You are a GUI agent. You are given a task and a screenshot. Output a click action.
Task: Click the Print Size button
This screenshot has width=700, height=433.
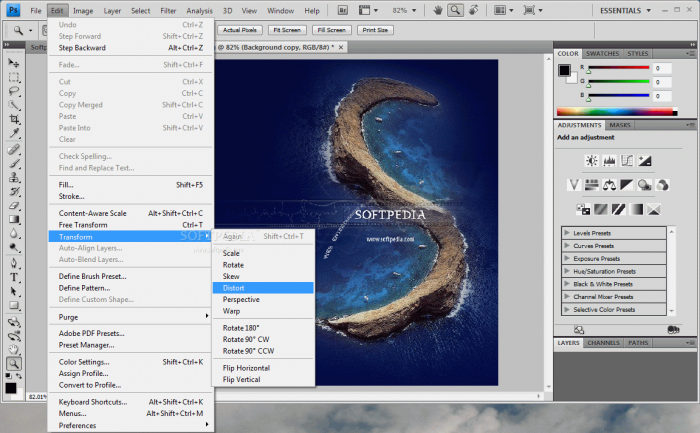tap(375, 30)
